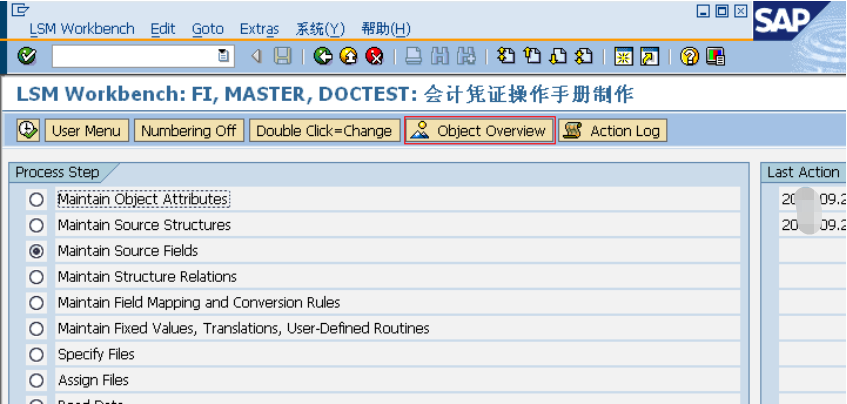The image size is (847, 404).
Task: Open the Extras menu
Action: point(260,29)
